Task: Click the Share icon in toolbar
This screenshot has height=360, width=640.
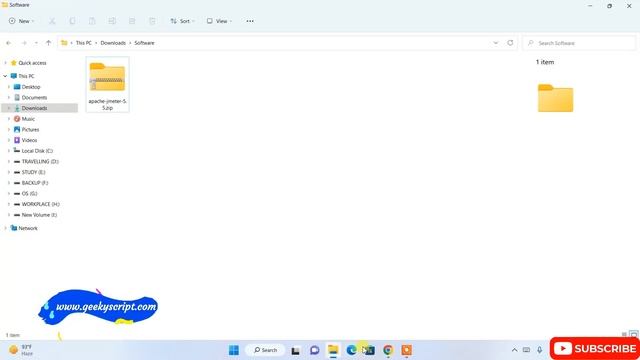Action: click(132, 21)
